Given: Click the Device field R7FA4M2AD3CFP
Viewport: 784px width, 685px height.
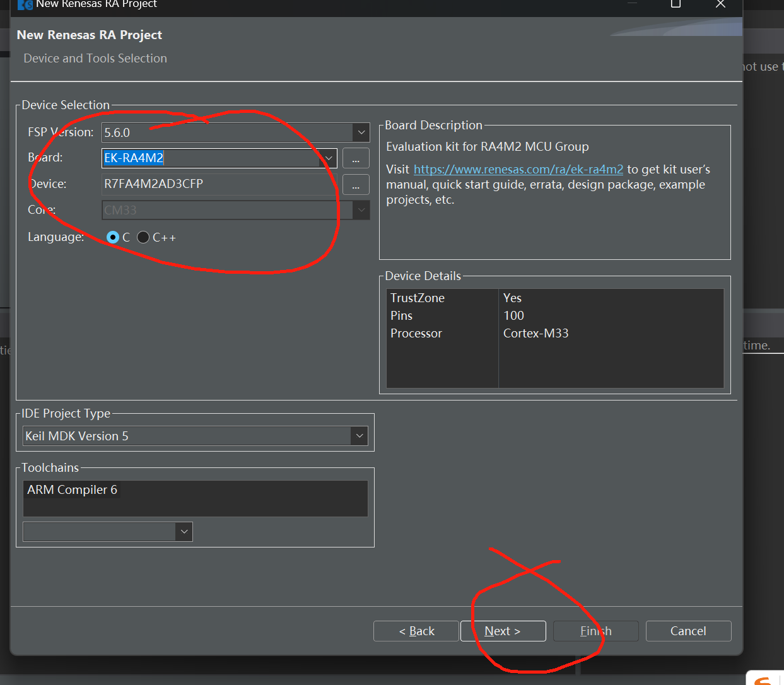Looking at the screenshot, I should tap(219, 184).
